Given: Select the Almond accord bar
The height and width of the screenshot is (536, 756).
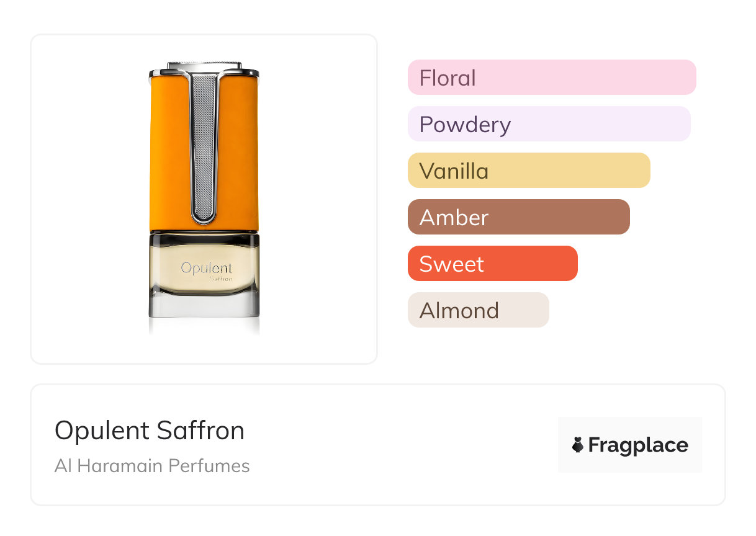Looking at the screenshot, I should [x=478, y=310].
